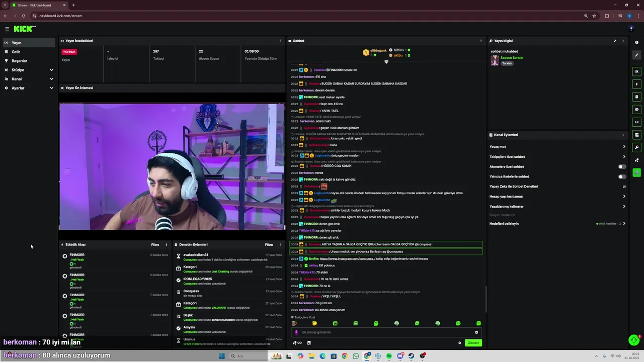Open Başarılar in the left sidebar
Image resolution: width=644 pixels, height=362 pixels.
pos(28,61)
